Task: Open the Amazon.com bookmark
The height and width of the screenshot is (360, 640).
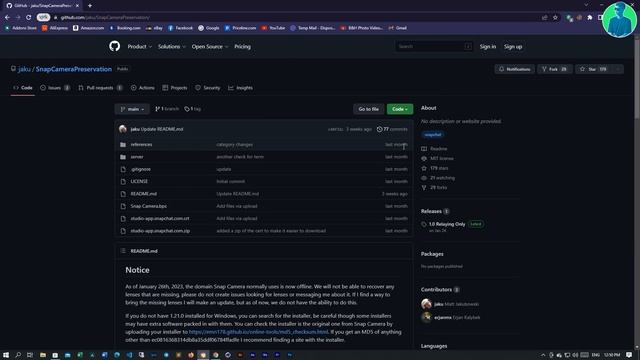Action: 89,28
